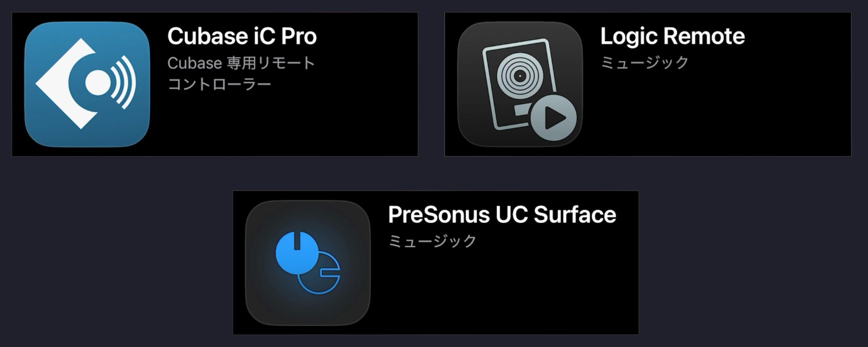Click the filled blue knob in PreSonus icon
Viewport: 868px width, 347px height.
[297, 253]
